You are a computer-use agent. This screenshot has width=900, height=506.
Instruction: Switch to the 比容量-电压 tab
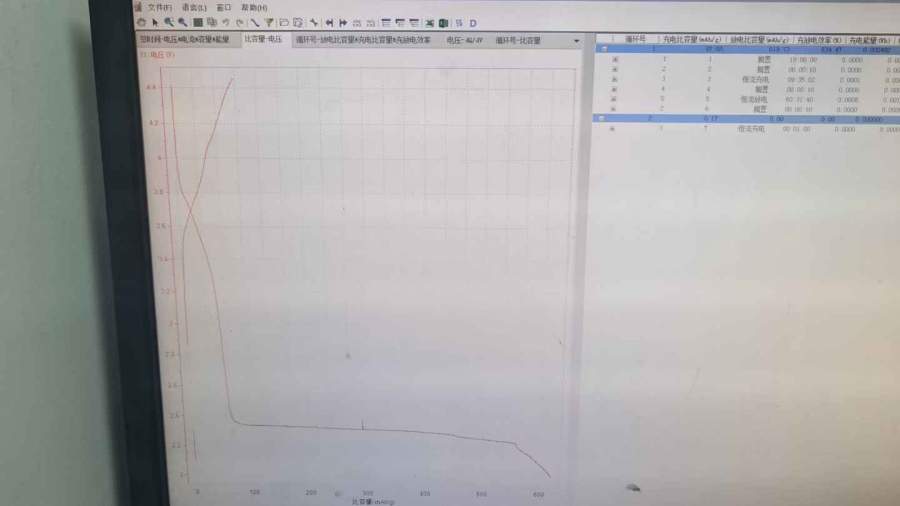point(263,39)
